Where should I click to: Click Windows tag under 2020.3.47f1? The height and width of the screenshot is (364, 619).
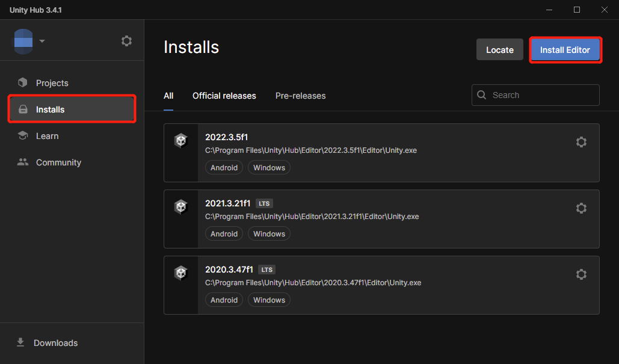269,300
